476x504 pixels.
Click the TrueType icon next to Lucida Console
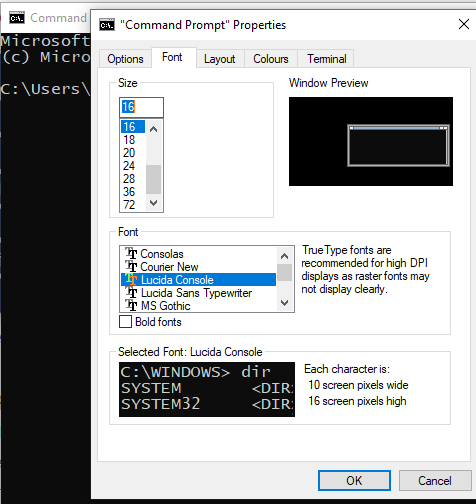point(131,280)
